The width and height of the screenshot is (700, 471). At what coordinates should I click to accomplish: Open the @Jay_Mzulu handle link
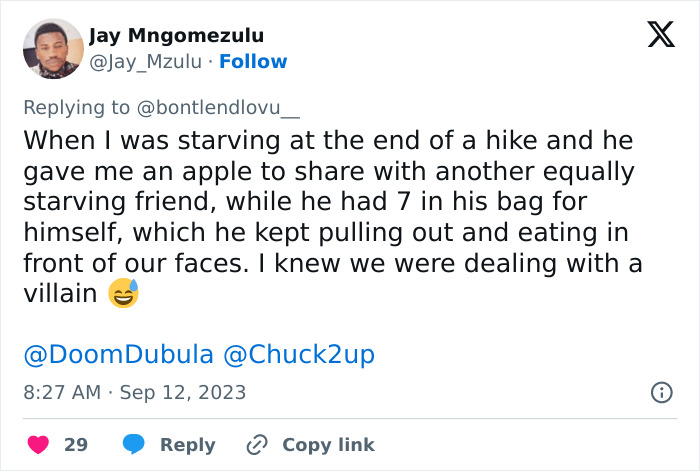click(145, 62)
